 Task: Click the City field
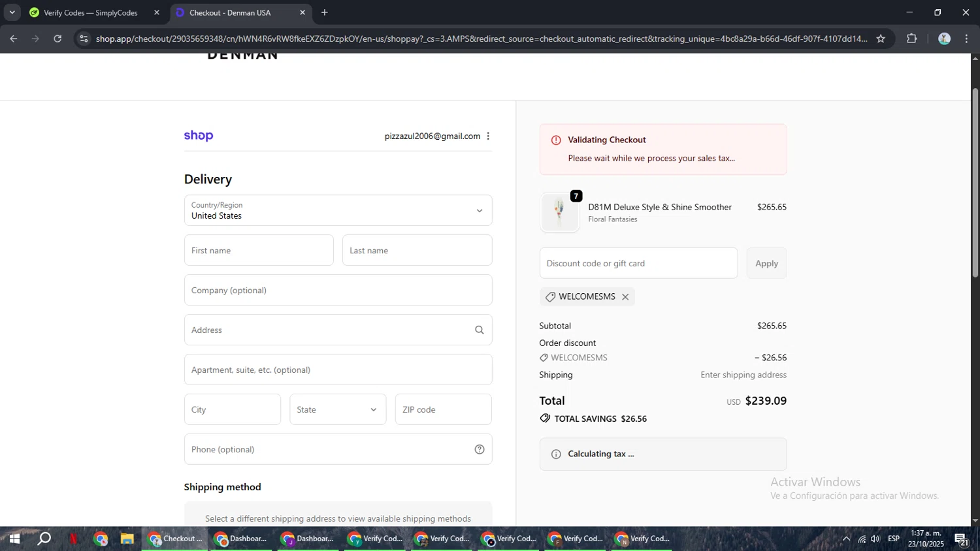pos(233,409)
